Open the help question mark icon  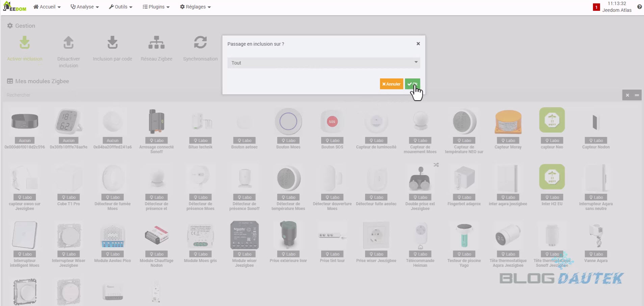point(639,7)
